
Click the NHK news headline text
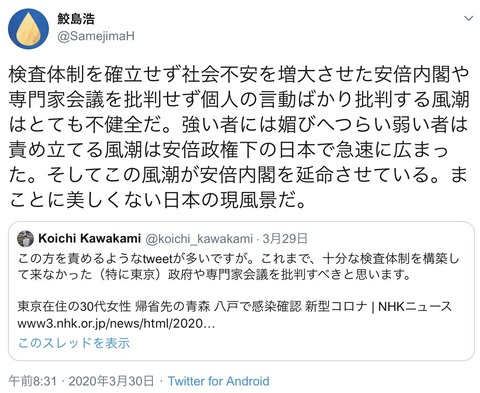(x=234, y=306)
